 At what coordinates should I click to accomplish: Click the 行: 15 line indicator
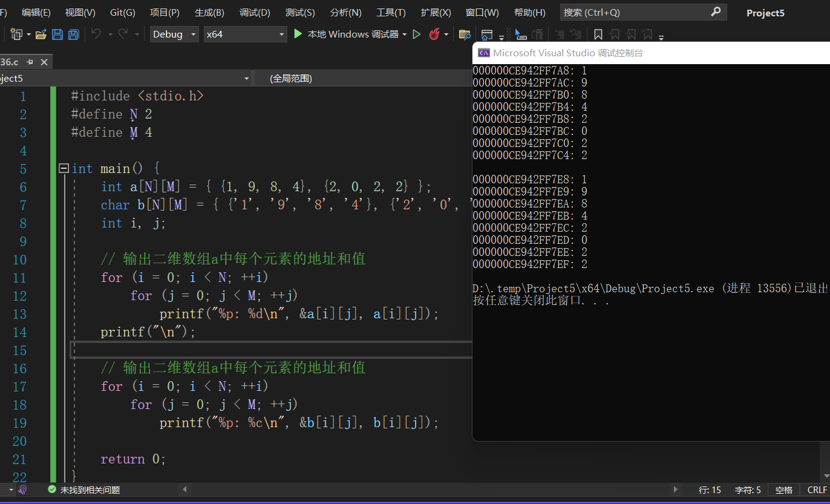tap(710, 490)
